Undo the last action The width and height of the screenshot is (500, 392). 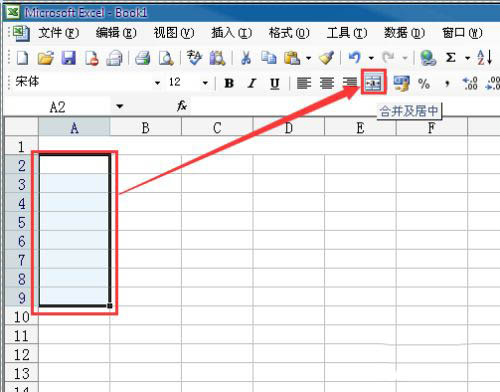tap(354, 57)
